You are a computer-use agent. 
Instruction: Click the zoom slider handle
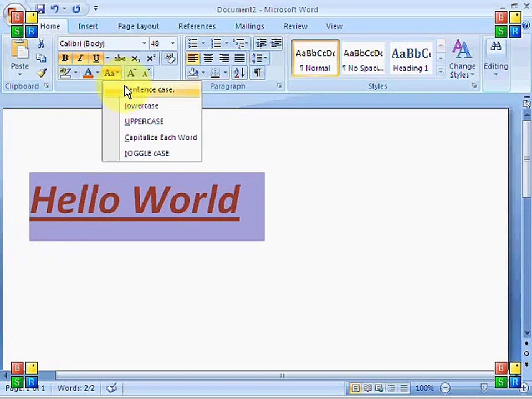coord(484,387)
